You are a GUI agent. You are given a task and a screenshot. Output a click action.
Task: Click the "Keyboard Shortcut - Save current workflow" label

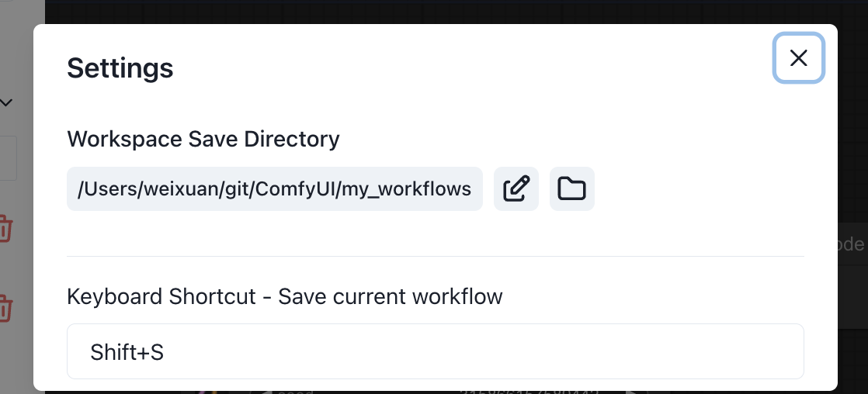[x=285, y=296]
